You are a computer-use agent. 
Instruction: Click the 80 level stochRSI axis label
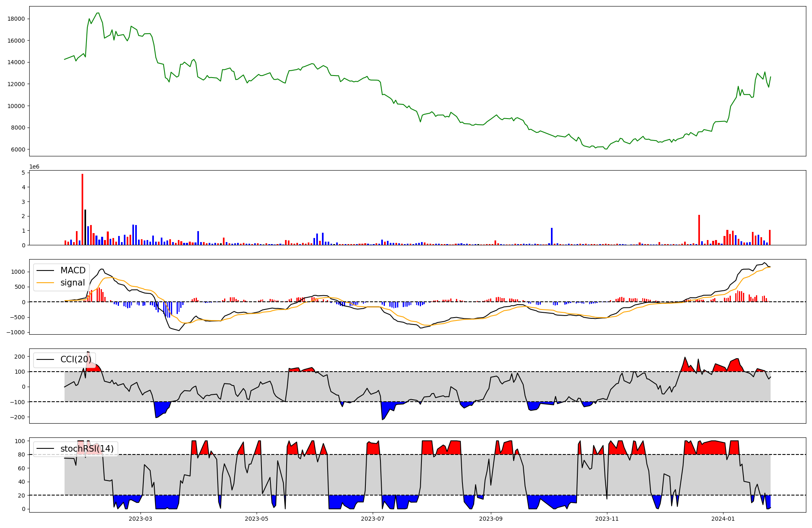(x=22, y=454)
